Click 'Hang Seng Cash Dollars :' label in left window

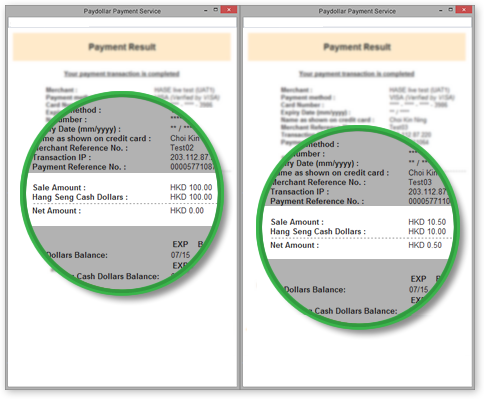[x=80, y=197]
